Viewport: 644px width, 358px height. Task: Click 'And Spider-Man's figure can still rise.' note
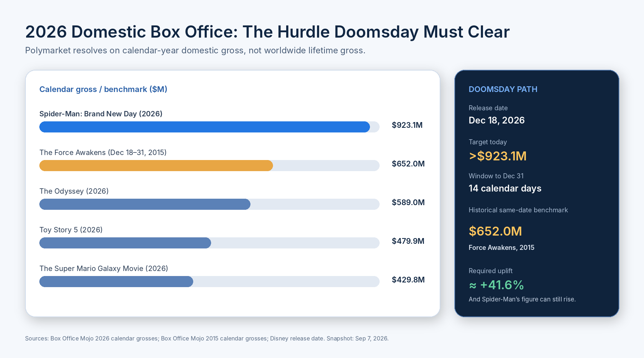pyautogui.click(x=522, y=299)
